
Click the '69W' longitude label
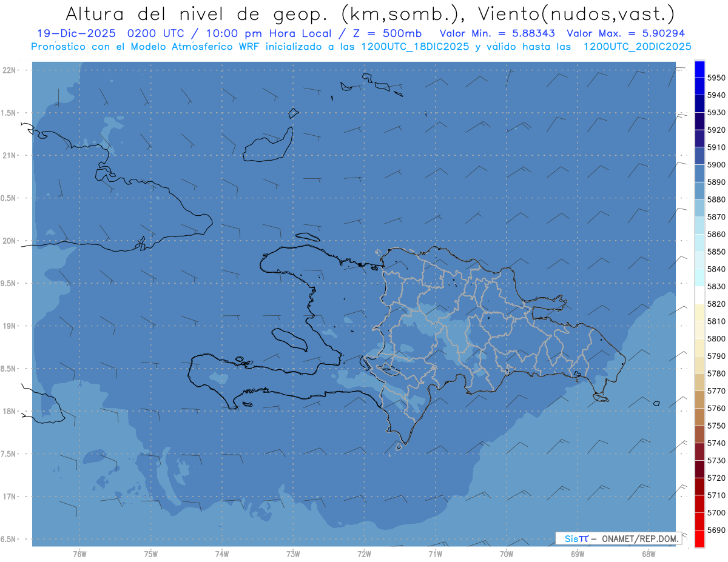click(x=577, y=554)
